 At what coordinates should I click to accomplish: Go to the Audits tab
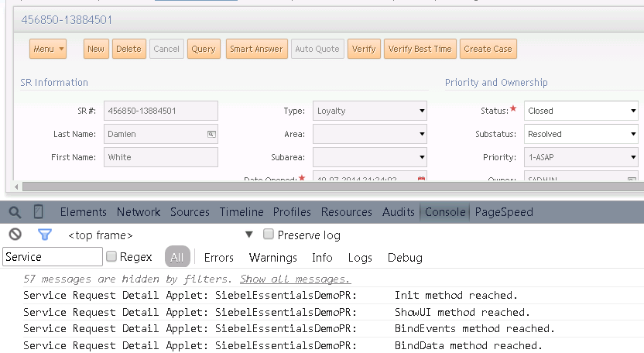point(399,212)
